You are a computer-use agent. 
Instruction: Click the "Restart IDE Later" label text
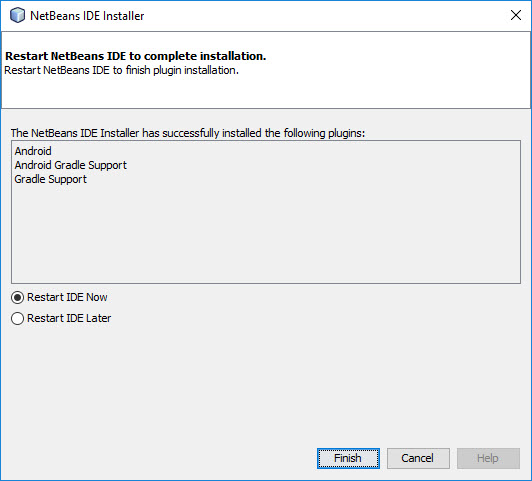point(69,318)
